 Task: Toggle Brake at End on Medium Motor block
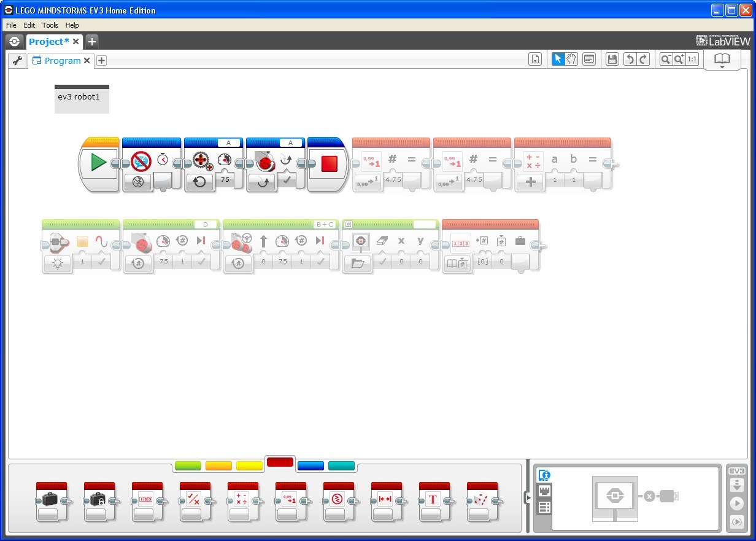[x=200, y=261]
